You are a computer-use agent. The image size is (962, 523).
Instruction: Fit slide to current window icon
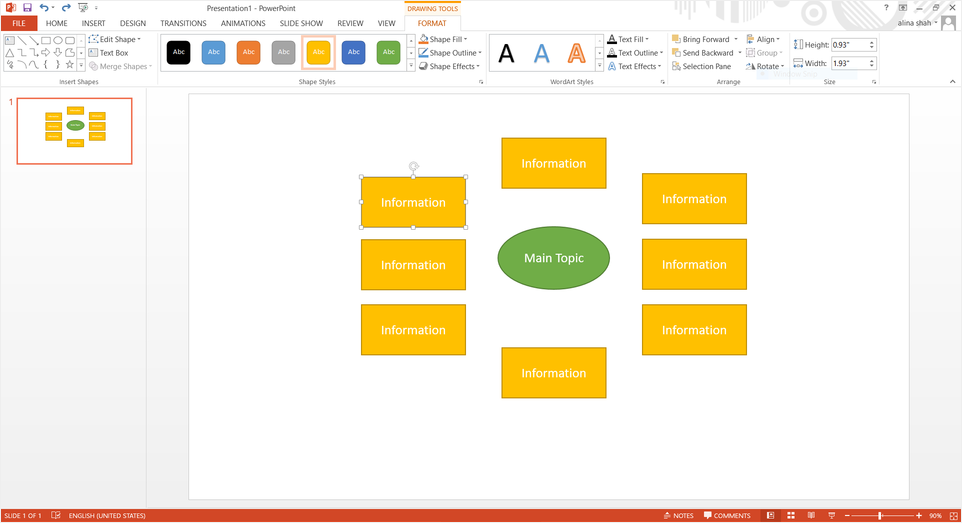click(x=953, y=516)
